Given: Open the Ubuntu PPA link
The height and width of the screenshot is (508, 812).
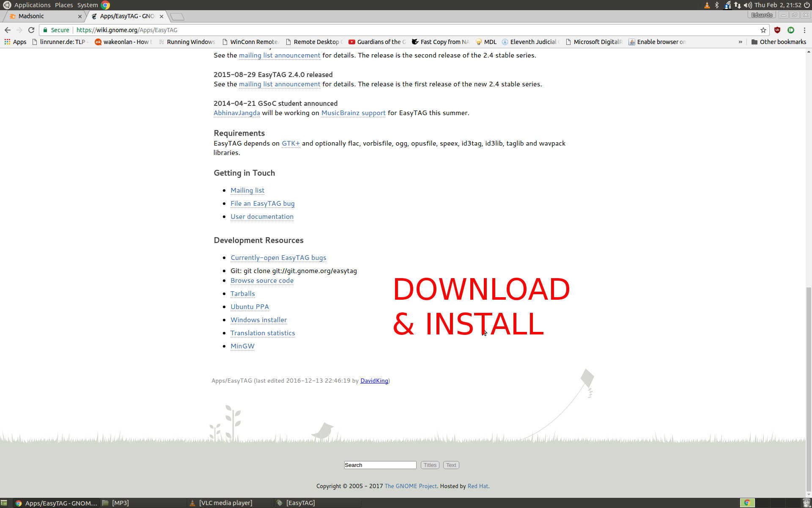Looking at the screenshot, I should pos(250,307).
